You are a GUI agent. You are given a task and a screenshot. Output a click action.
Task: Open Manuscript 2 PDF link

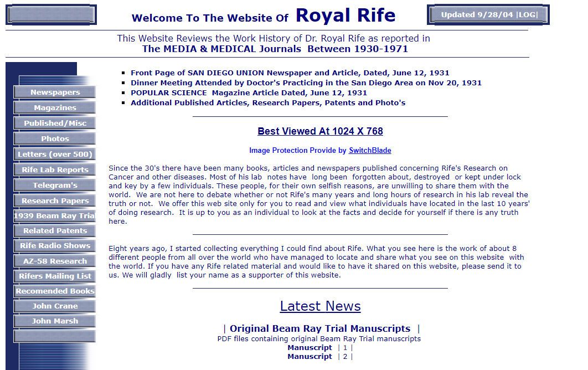coord(345,357)
